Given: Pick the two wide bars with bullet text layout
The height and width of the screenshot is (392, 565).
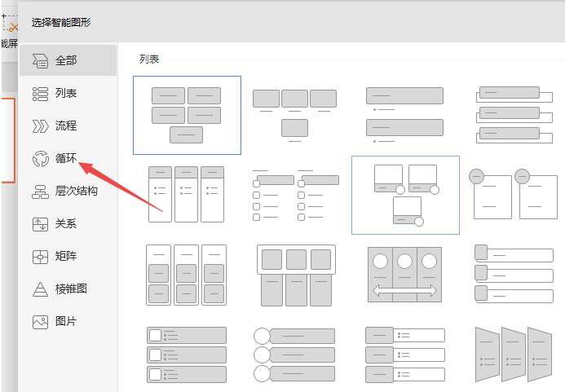Looking at the screenshot, I should 404,115.
